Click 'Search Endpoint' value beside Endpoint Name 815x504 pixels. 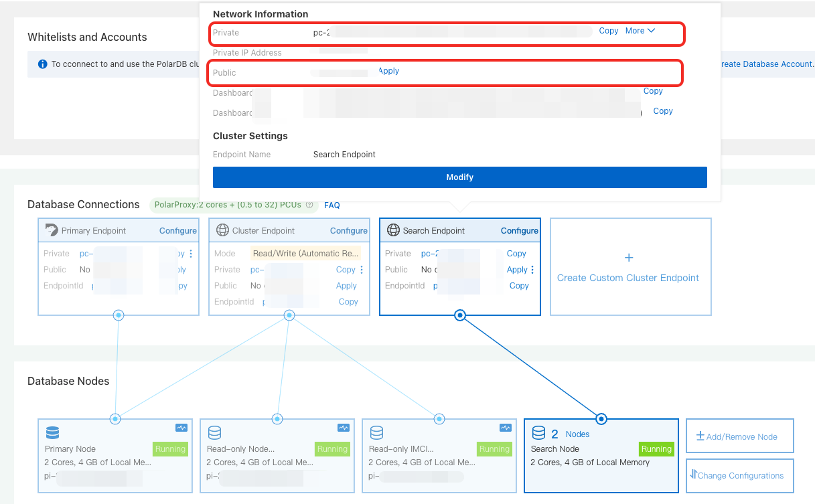coord(344,155)
